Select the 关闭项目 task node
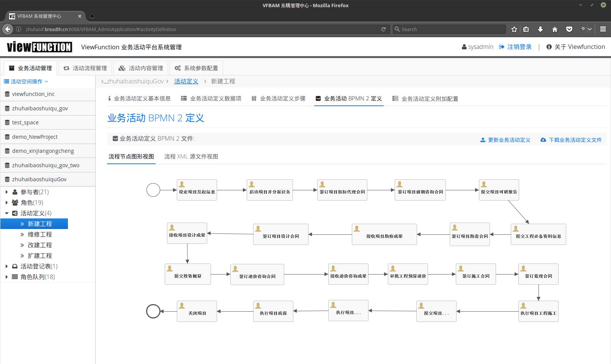Screen dimensions: 611x364 (197, 311)
